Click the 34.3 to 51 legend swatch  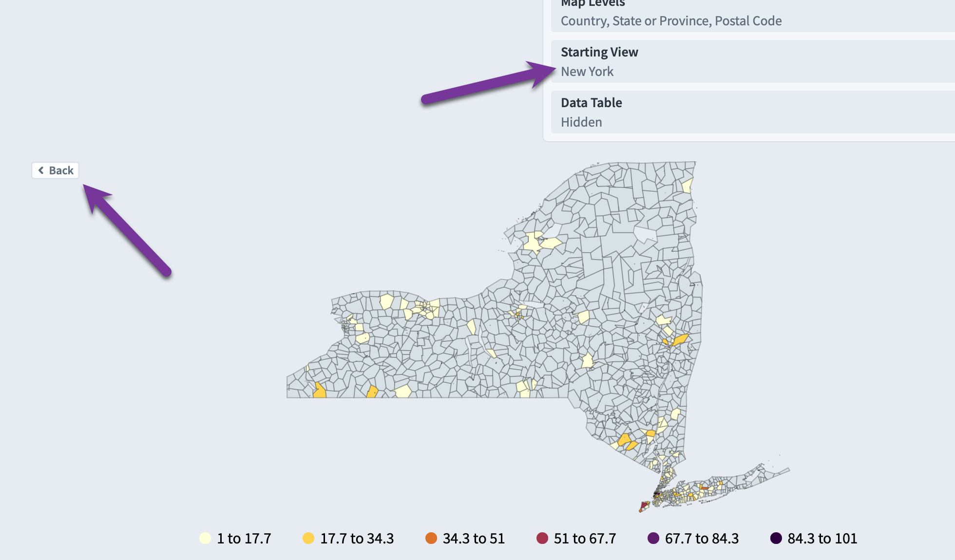pyautogui.click(x=431, y=538)
